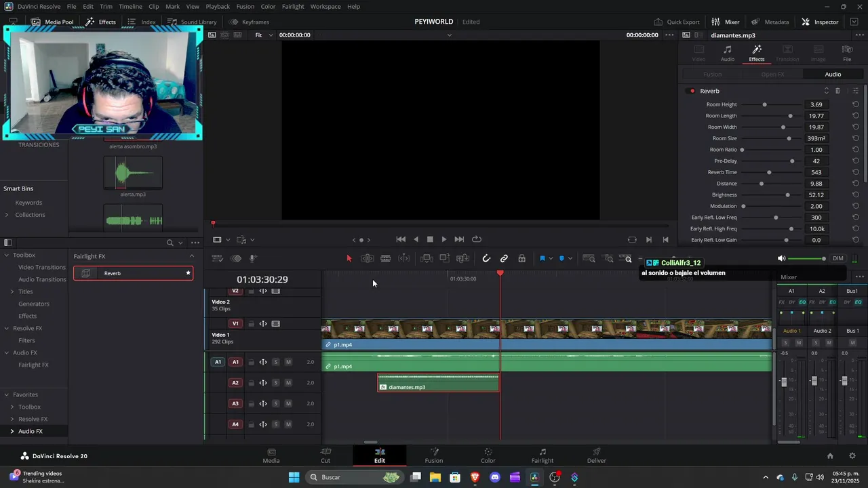Screen dimensions: 868x488
Task: Click Home project manager icon
Action: click(x=830, y=456)
